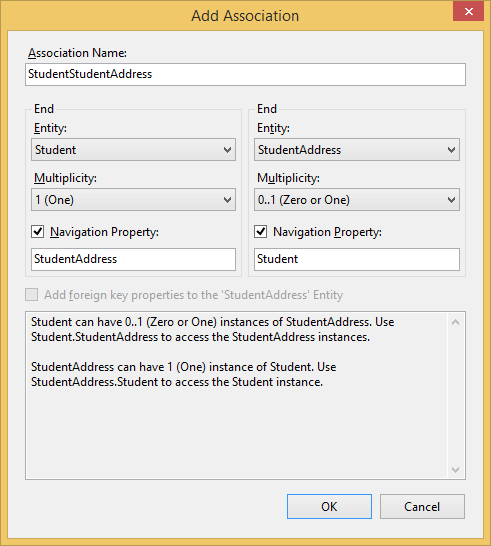Click the chevron on 1 (One) dropdown
The image size is (491, 546).
227,200
